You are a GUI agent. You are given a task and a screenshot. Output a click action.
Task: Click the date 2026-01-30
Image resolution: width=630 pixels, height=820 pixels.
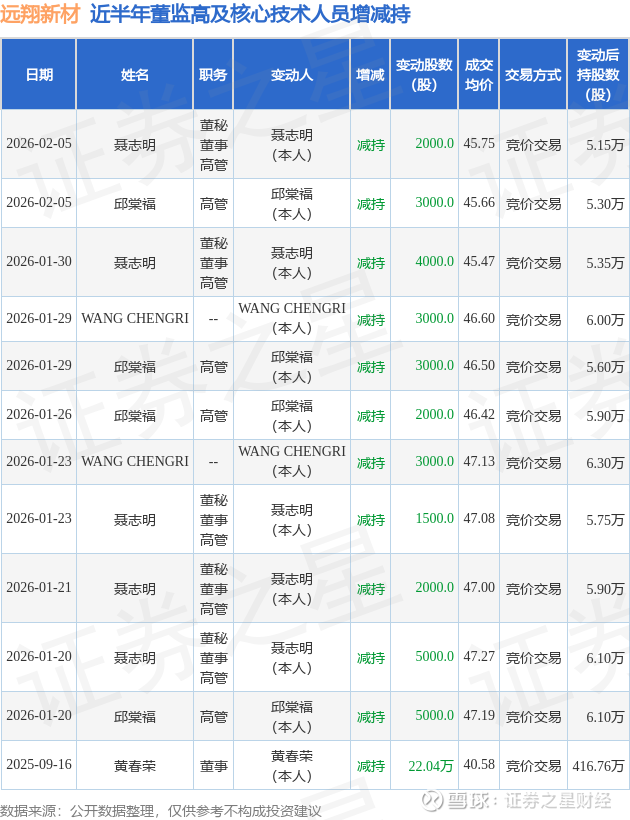(39, 261)
